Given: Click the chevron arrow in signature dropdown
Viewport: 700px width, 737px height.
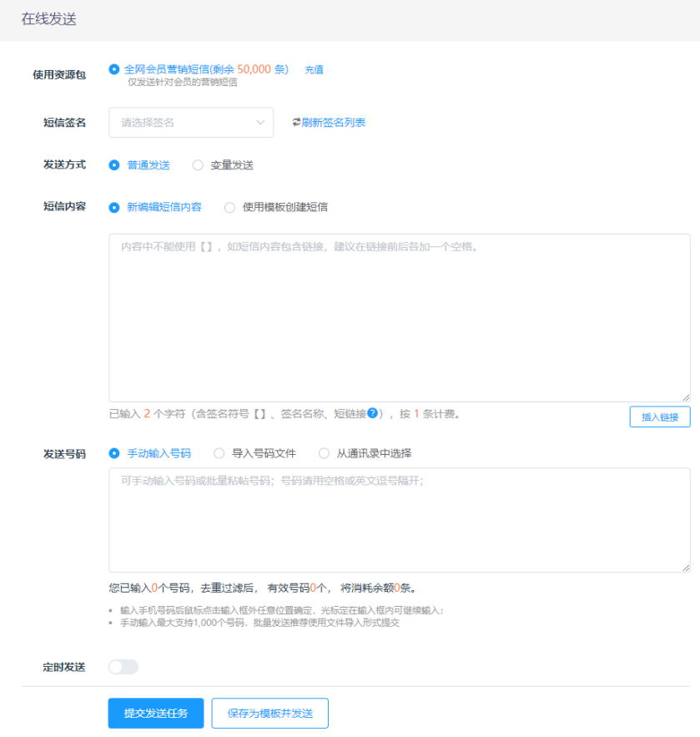Looking at the screenshot, I should pyautogui.click(x=260, y=123).
